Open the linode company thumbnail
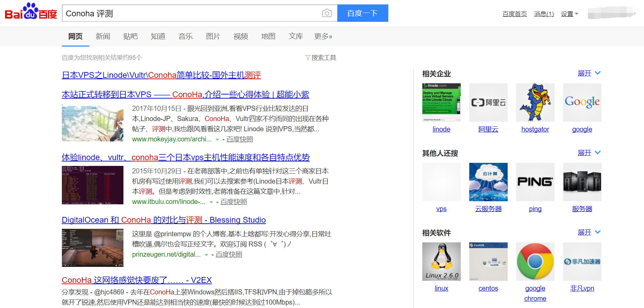Screen dimensions: 644x308 click(x=441, y=102)
